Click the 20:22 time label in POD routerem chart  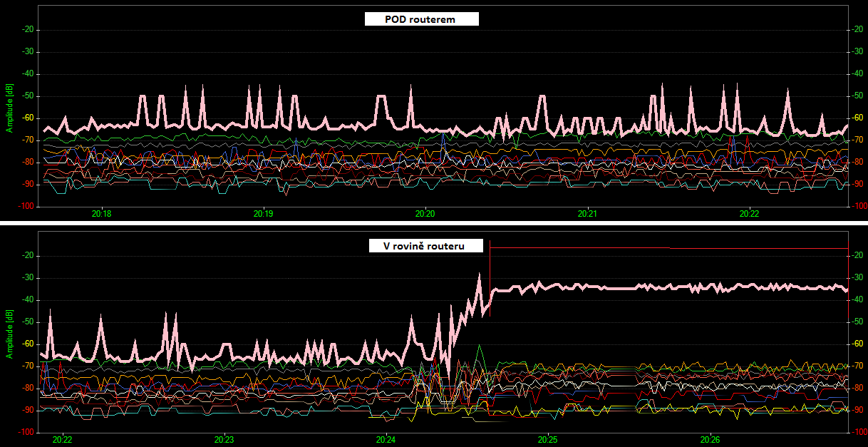click(x=749, y=214)
